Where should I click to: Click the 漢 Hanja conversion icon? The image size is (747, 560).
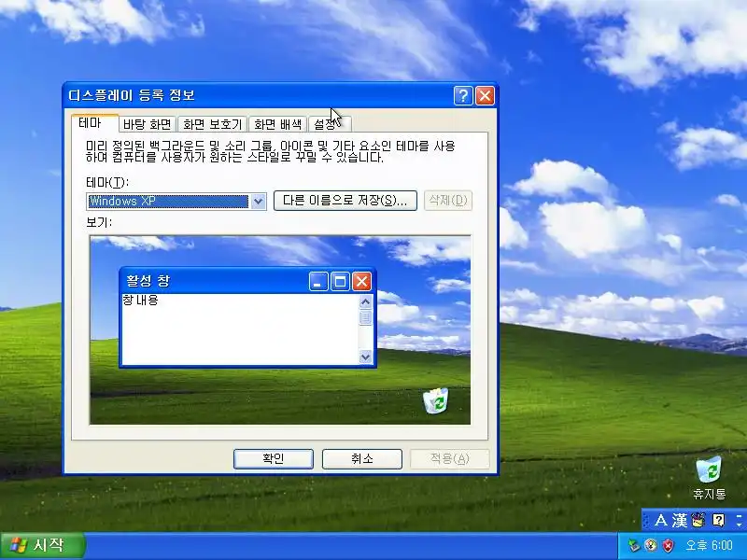click(680, 520)
